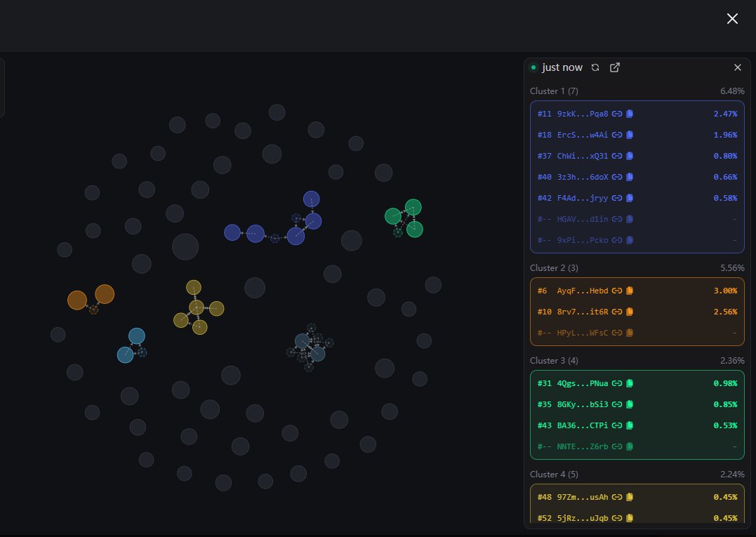Select wallet row #40 3z3h...6doX
Viewport: 756px width, 537px height.
(637, 177)
